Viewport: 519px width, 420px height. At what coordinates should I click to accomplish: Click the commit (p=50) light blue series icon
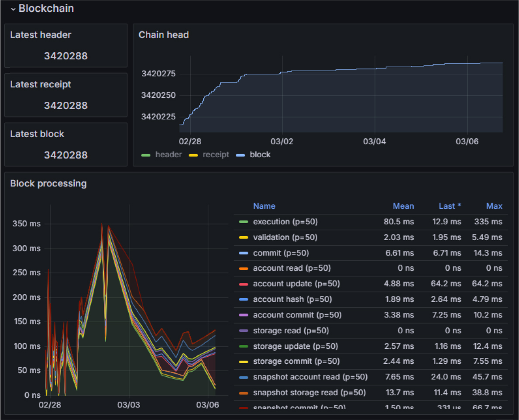[244, 253]
